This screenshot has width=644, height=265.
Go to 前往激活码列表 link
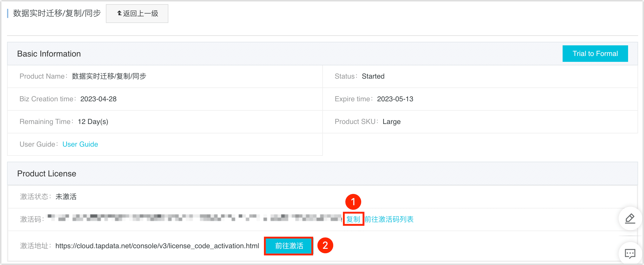coord(389,219)
